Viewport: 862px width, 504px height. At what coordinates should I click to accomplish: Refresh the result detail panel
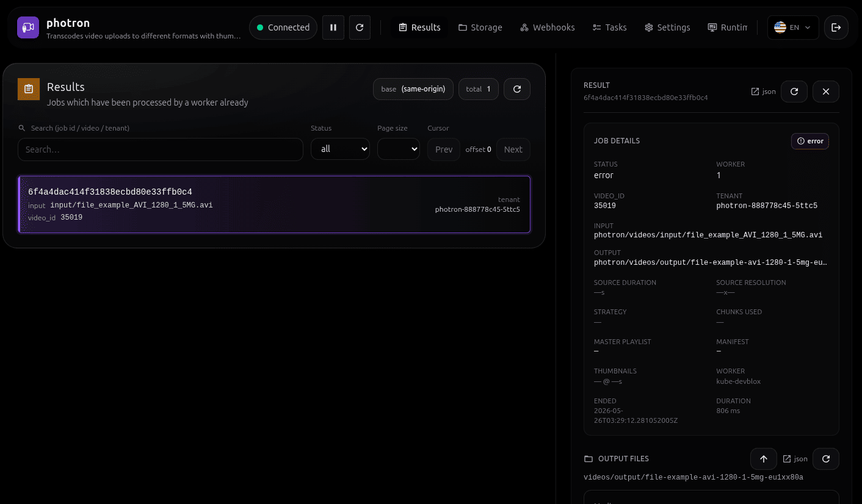pos(794,92)
